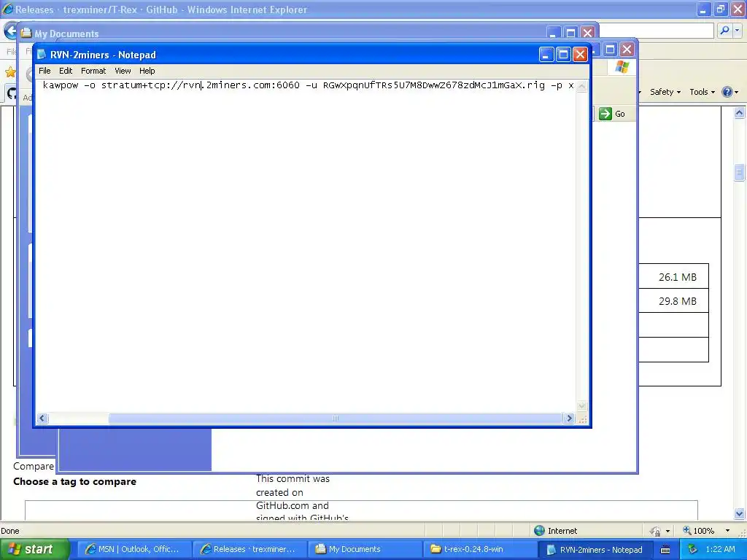Click the 29.8 MB file size cell
747x560 pixels.
(677, 301)
